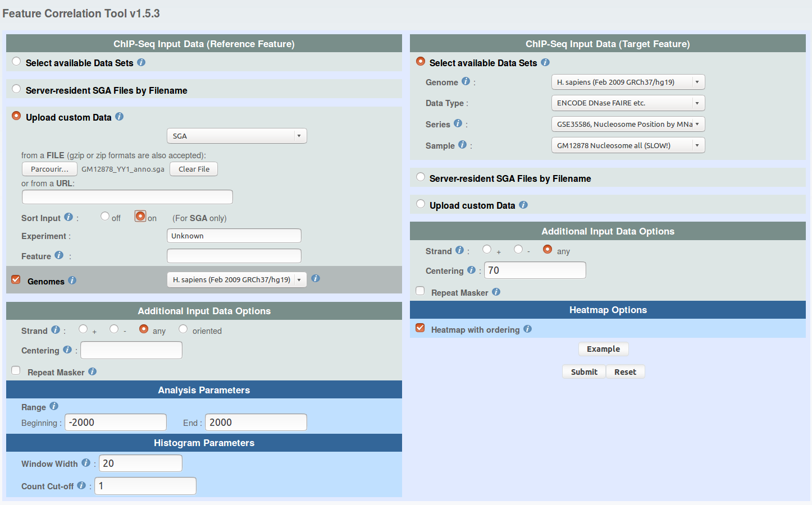Click the Experiment text field
Screen dimensions: 812x505
coord(234,236)
